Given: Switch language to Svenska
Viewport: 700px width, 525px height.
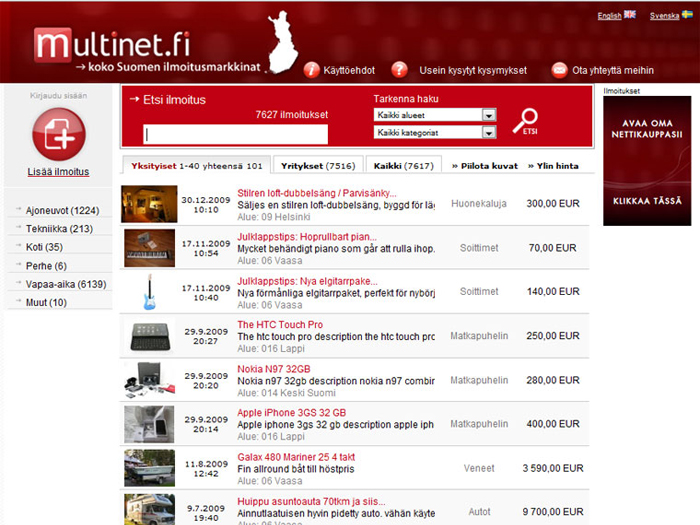Looking at the screenshot, I should pos(664,16).
